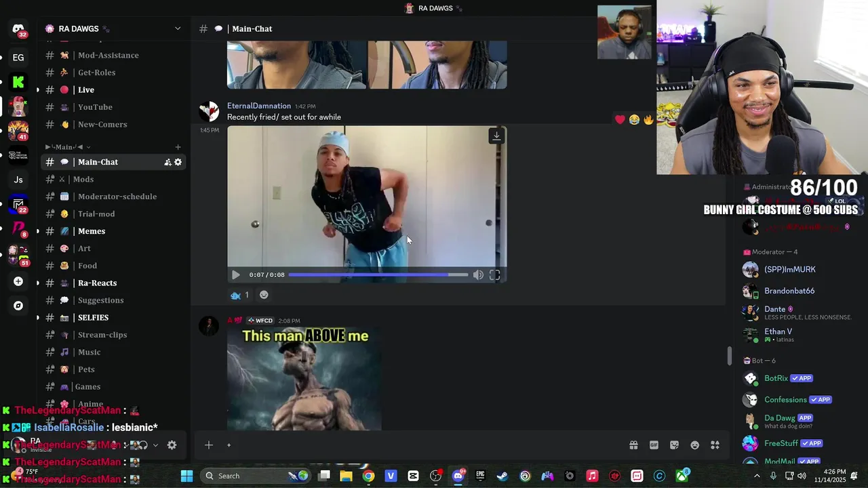The image size is (868, 488).
Task: Click Add a Server plus icon
Action: point(18,281)
